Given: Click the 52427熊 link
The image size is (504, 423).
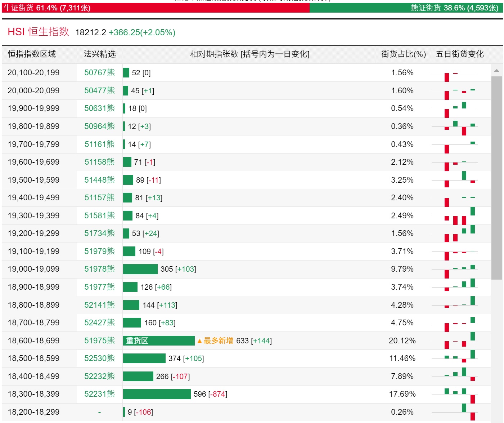Looking at the screenshot, I should tap(99, 323).
